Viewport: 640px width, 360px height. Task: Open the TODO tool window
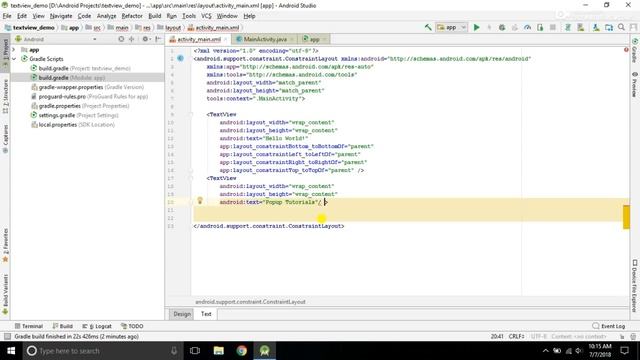[x=132, y=326]
